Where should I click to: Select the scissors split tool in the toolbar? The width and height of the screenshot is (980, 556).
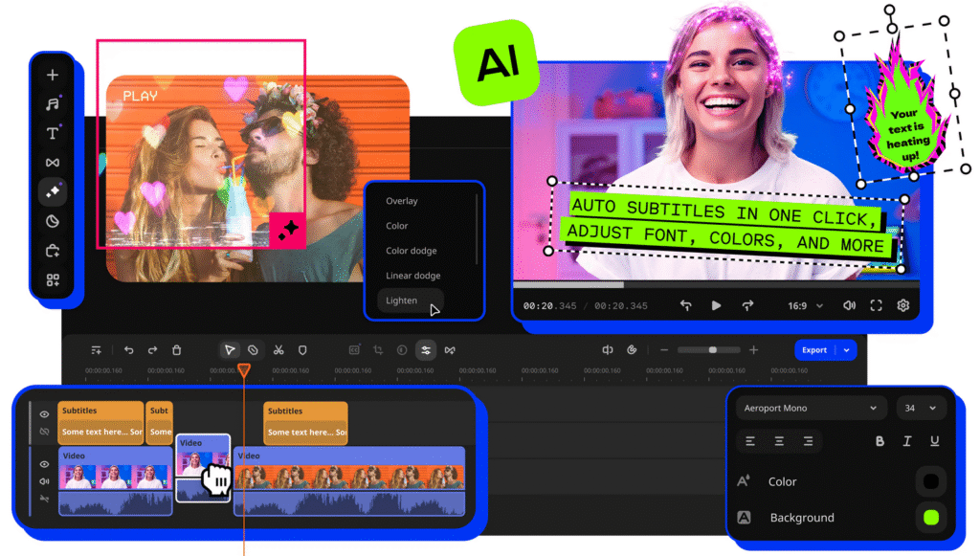[278, 349]
